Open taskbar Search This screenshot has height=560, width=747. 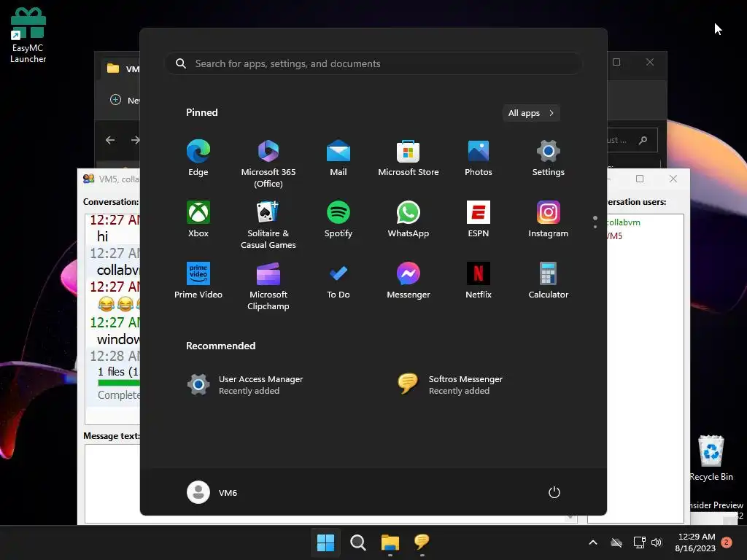tap(357, 542)
